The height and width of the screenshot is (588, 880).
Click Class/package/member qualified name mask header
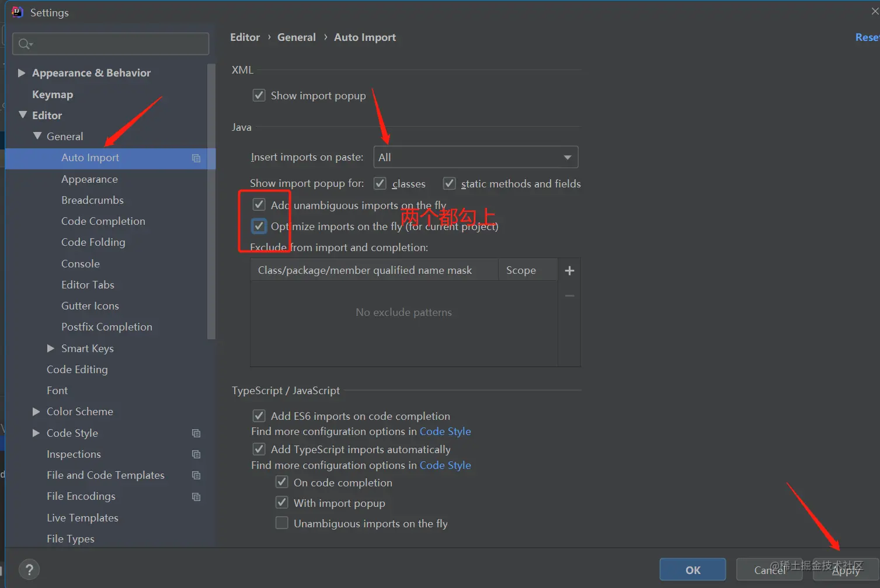pos(374,270)
